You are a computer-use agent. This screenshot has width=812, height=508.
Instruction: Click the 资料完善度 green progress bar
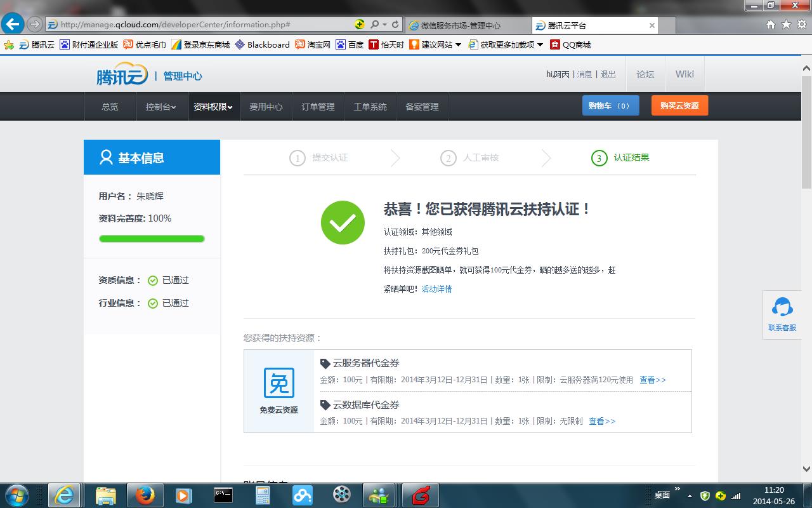152,239
